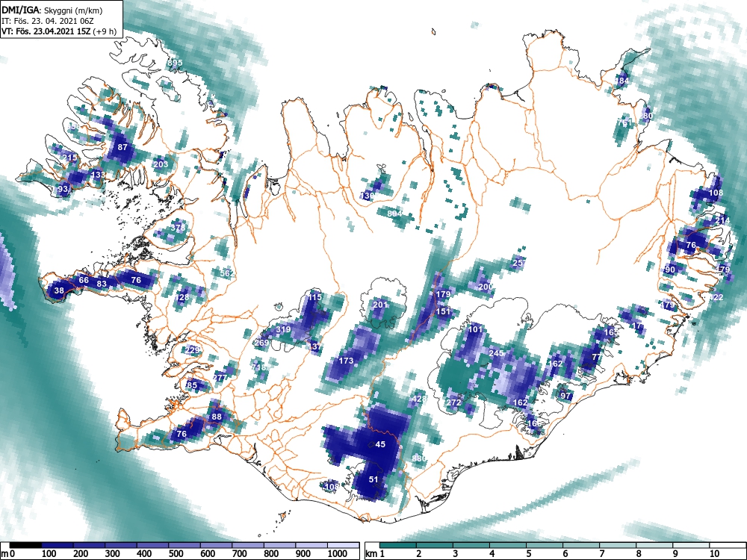The image size is (747, 560).
Task: Click the '894' value in the north
Action: pos(395,214)
